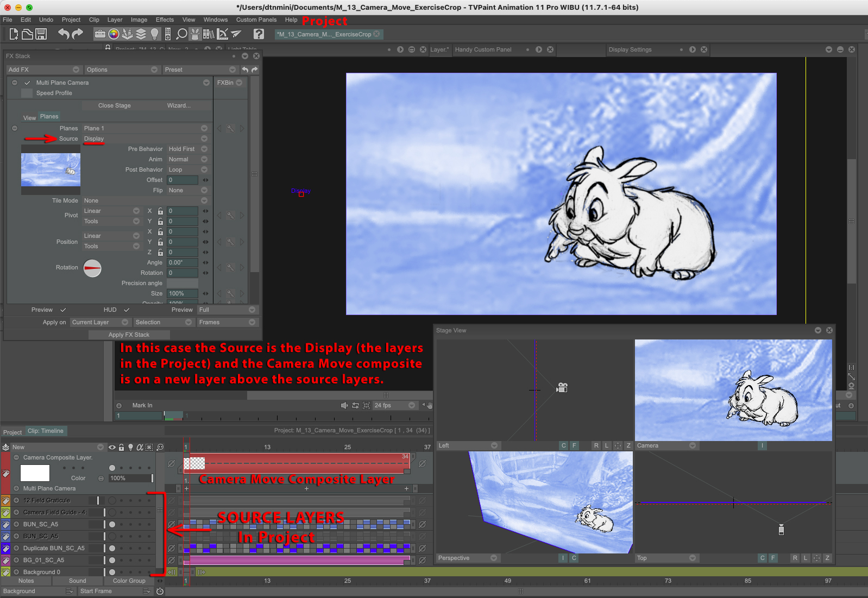The height and width of the screenshot is (598, 868).
Task: Click the Redo arrow in toolbar
Action: coord(78,34)
